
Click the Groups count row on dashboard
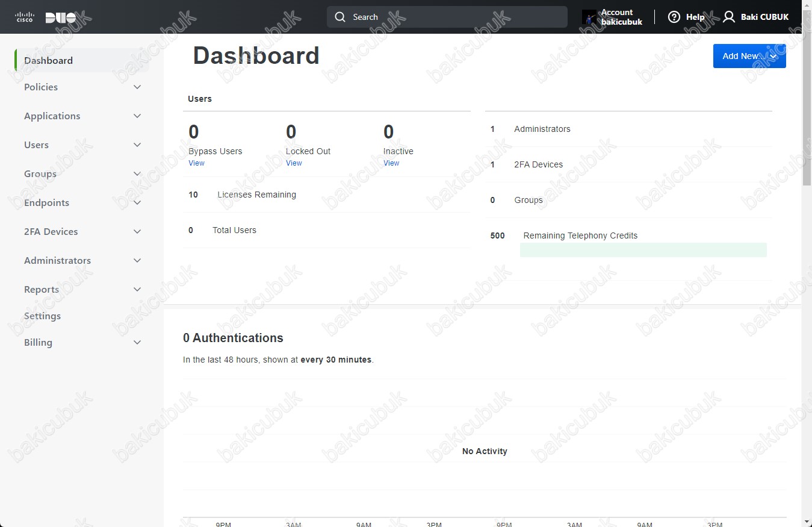pyautogui.click(x=628, y=200)
